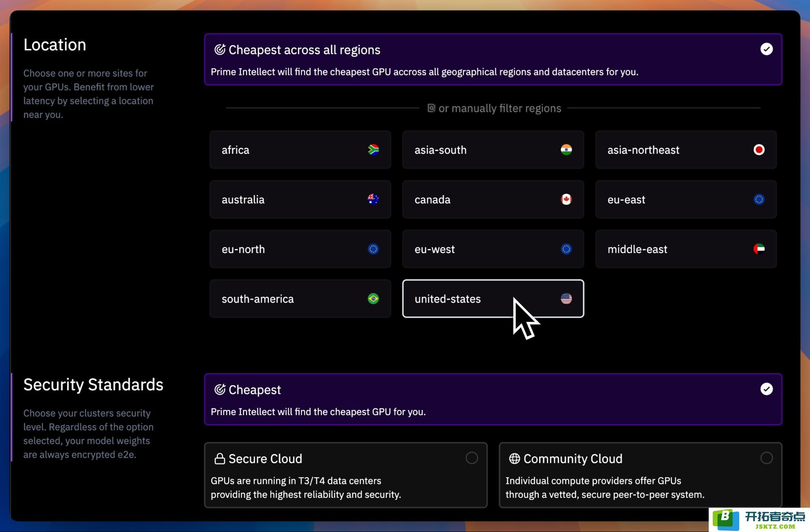810x532 pixels.
Task: Click the Canada flag icon
Action: click(566, 199)
